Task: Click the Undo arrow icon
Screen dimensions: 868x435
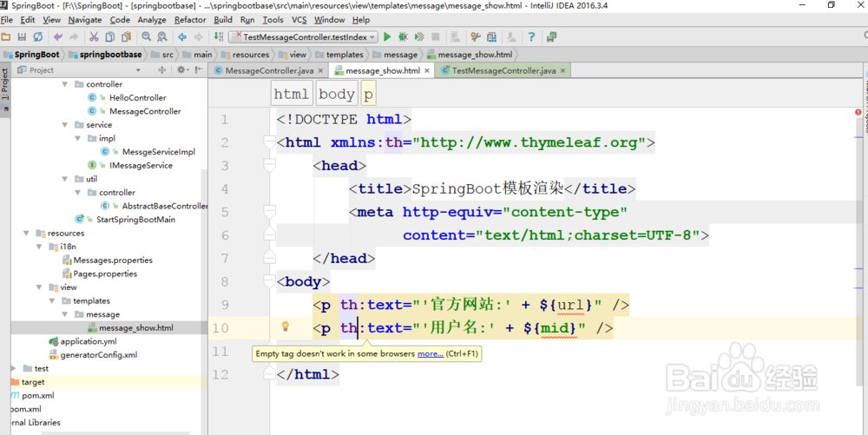Action: pos(57,37)
